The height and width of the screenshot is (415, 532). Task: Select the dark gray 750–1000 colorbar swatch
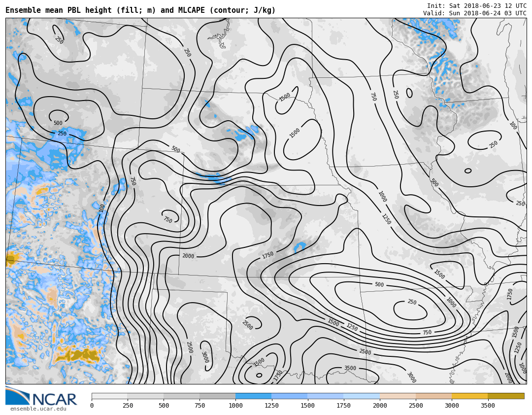click(217, 396)
